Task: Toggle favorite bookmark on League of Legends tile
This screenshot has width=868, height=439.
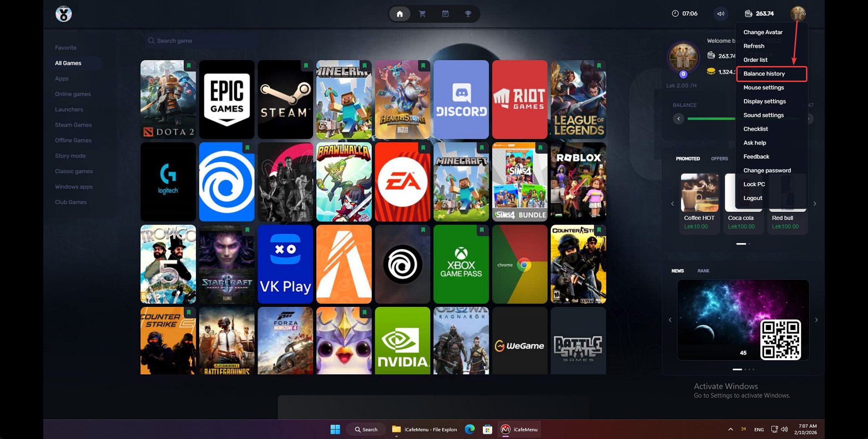Action: tap(599, 66)
